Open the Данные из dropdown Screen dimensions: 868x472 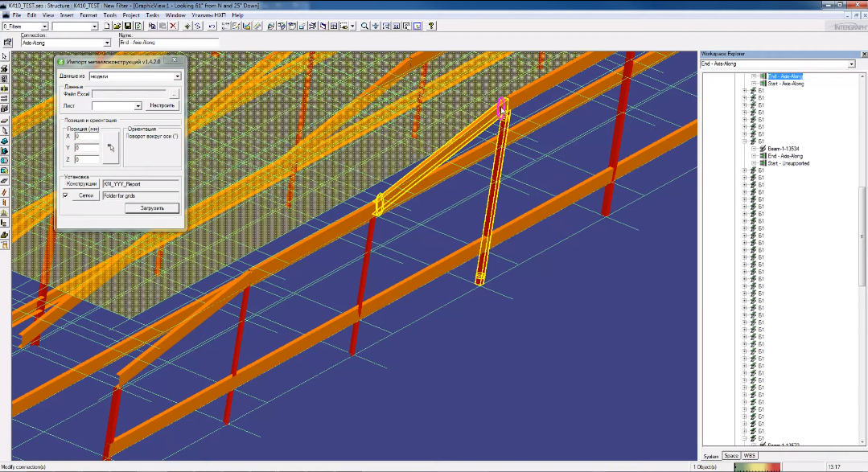[177, 76]
